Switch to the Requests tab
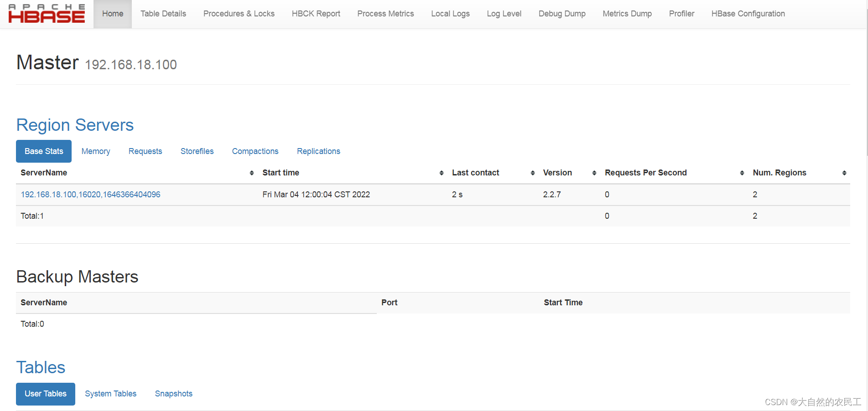Image resolution: width=868 pixels, height=411 pixels. pyautogui.click(x=145, y=151)
